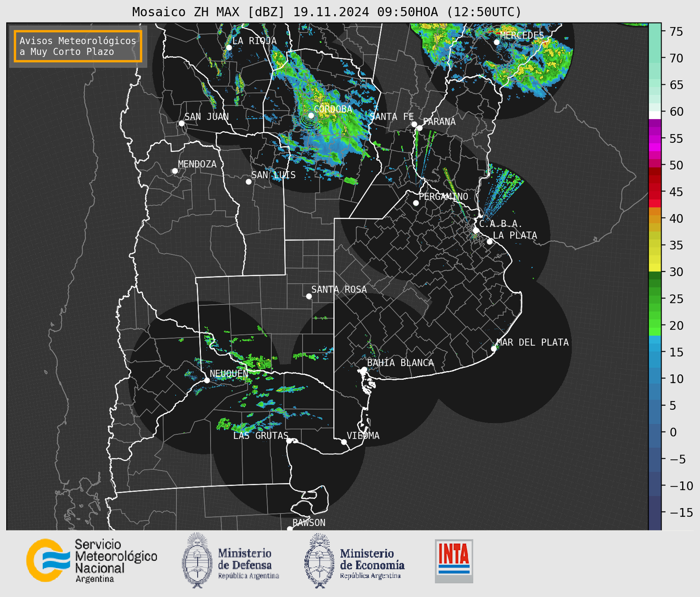Click the green 25 dBZ color scale band

click(655, 298)
